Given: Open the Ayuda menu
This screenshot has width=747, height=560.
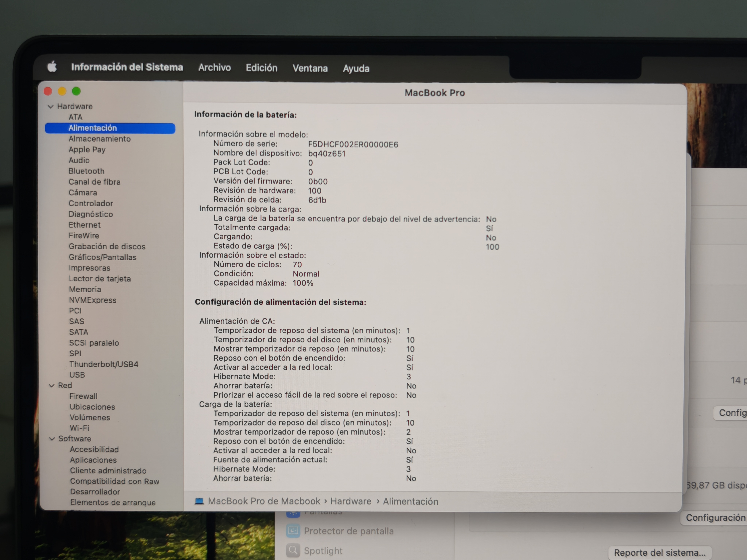Looking at the screenshot, I should [x=356, y=69].
